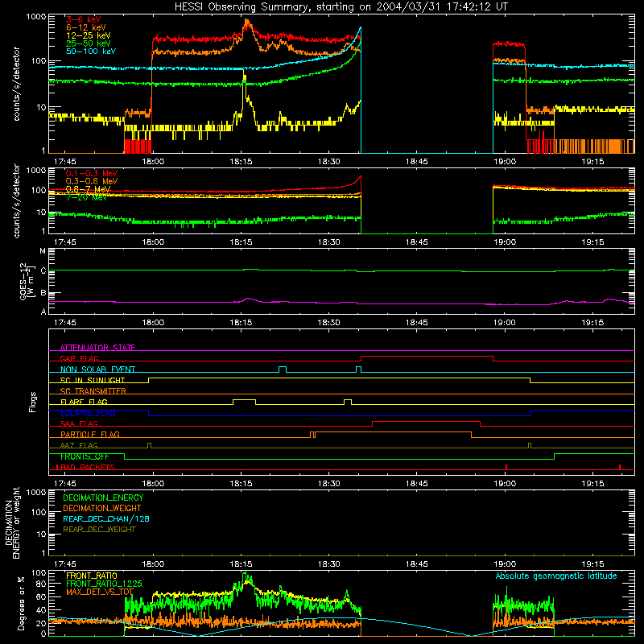Click the '0.3-0.8 MeV' legend label

(x=92, y=181)
